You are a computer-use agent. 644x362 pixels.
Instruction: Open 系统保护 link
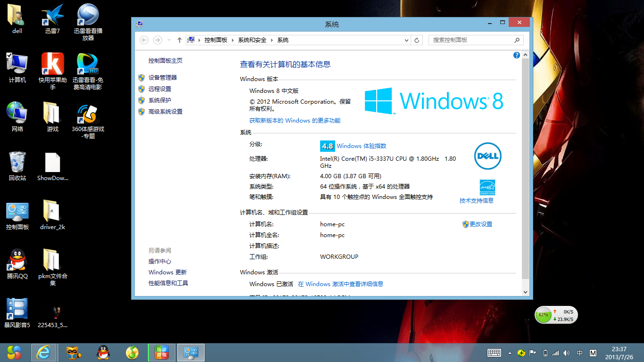pyautogui.click(x=160, y=100)
